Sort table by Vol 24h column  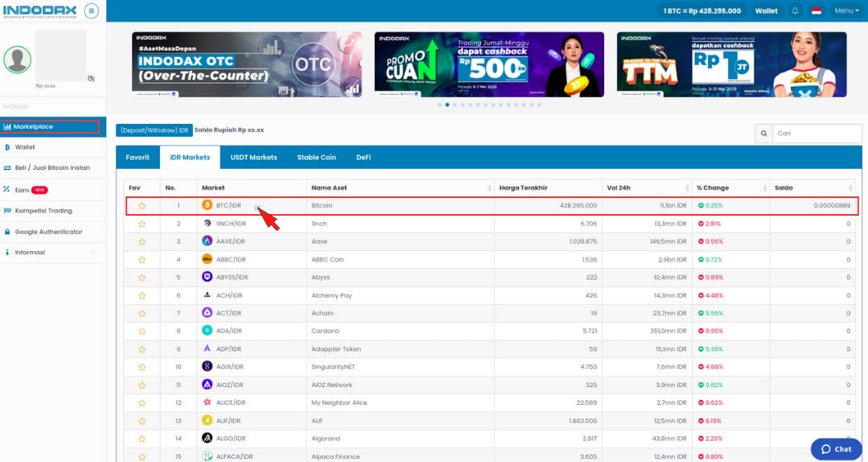(x=647, y=188)
